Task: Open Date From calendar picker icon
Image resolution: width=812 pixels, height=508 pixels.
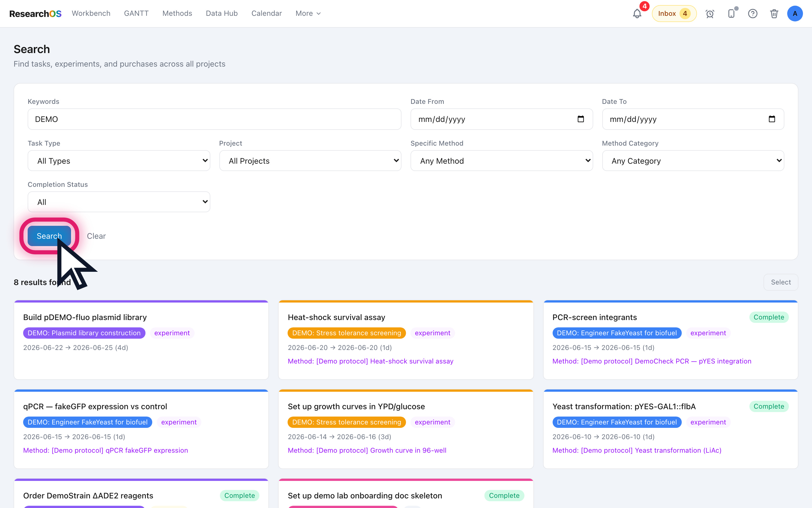Action: pyautogui.click(x=581, y=119)
